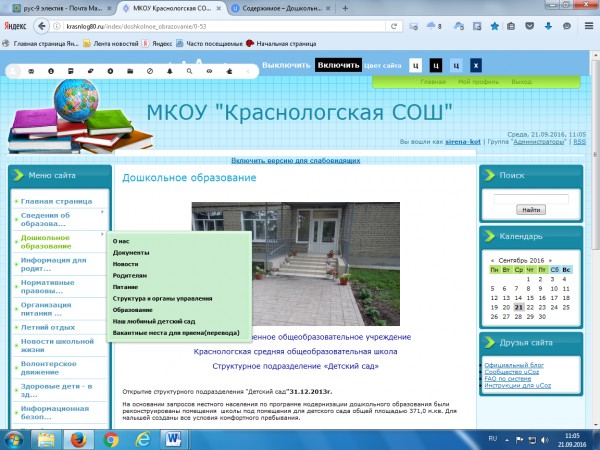600x450 pixels.
Task: Select 'Питание' in the green submenu
Action: pyautogui.click(x=125, y=287)
